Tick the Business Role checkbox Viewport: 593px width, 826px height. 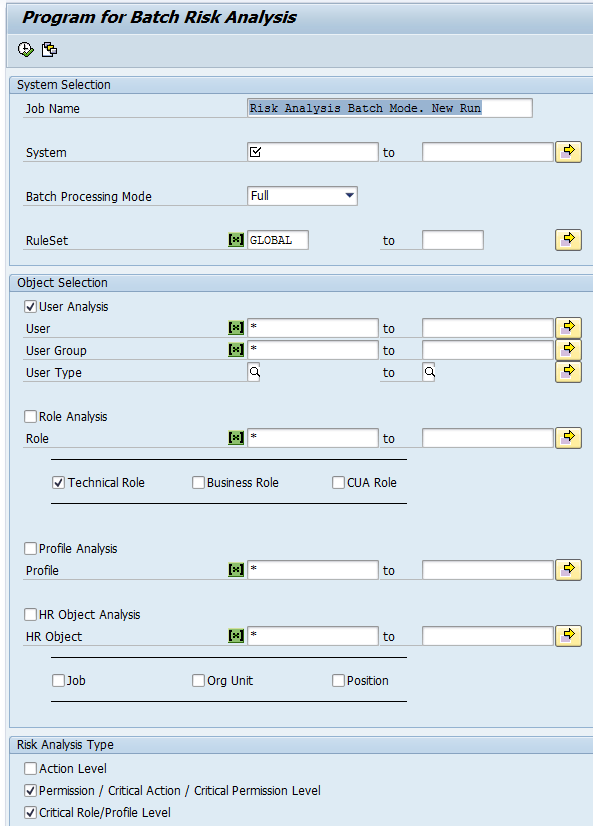pyautogui.click(x=198, y=483)
